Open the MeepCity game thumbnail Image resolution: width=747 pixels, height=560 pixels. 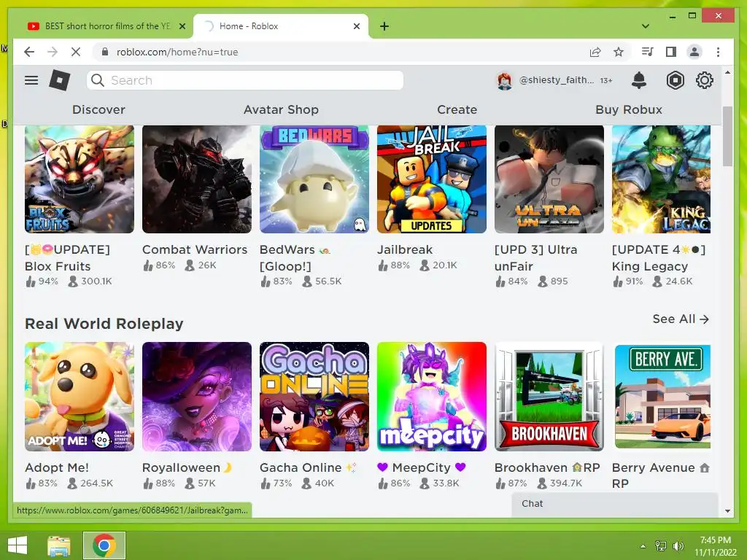[x=432, y=397]
